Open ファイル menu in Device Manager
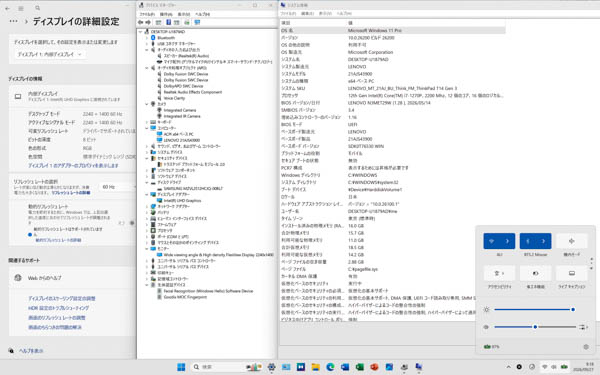Screen dimensions: 600x375 click(147, 14)
